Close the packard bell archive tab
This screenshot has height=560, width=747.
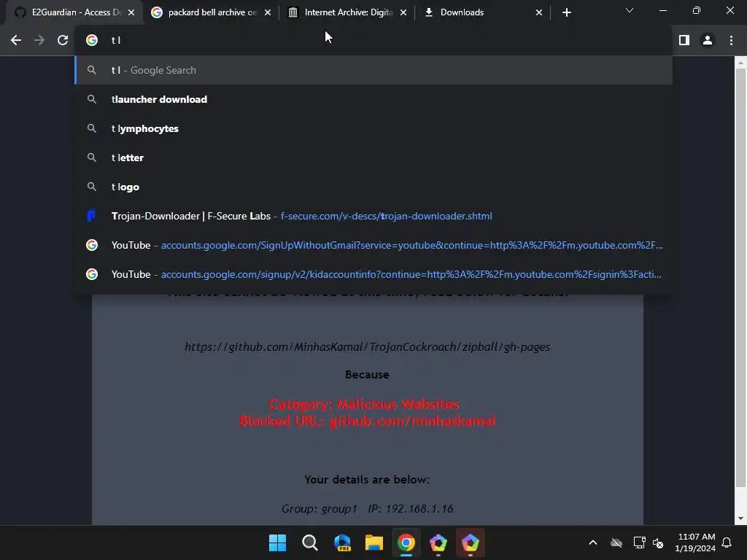[268, 13]
